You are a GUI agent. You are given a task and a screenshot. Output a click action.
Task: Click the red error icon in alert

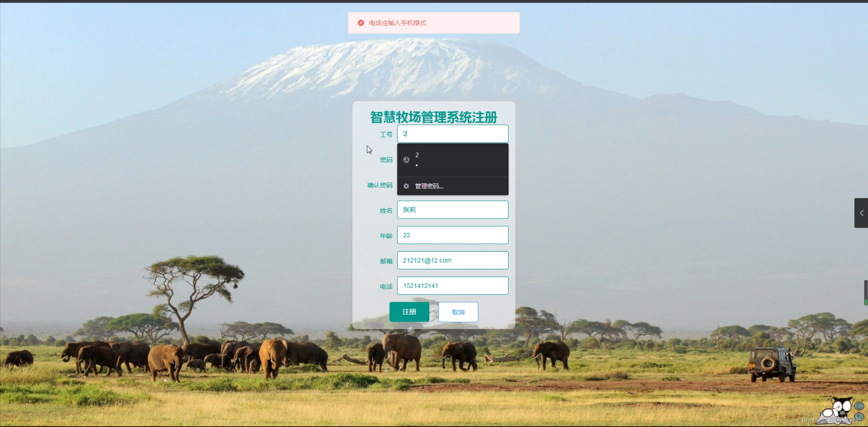pyautogui.click(x=361, y=23)
